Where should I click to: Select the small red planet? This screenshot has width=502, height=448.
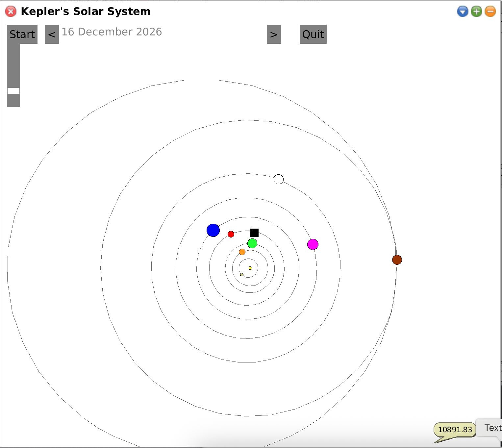231,234
